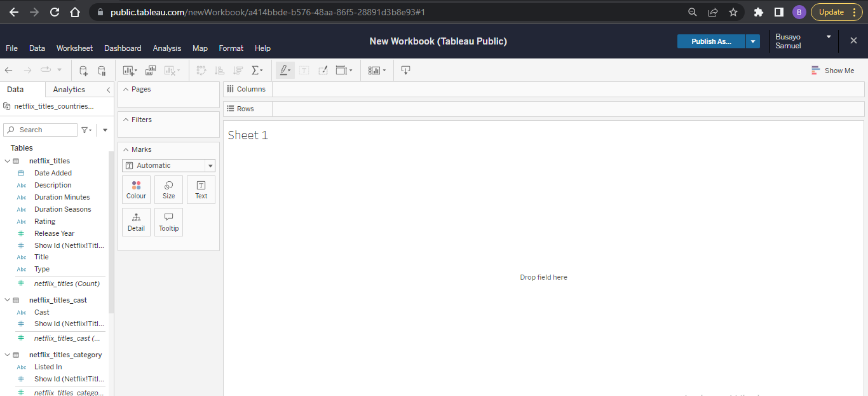Open the Map menu
868x396 pixels.
(x=200, y=48)
